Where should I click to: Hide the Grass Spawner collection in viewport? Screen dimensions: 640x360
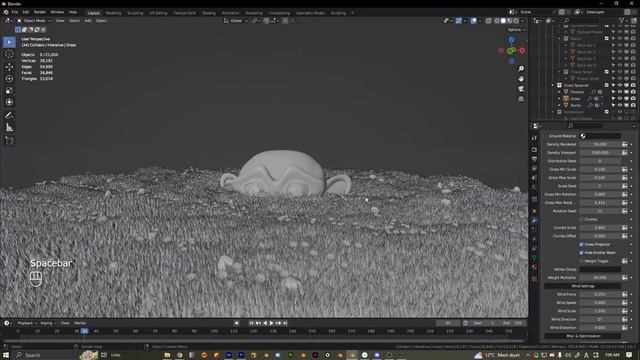coord(620,85)
